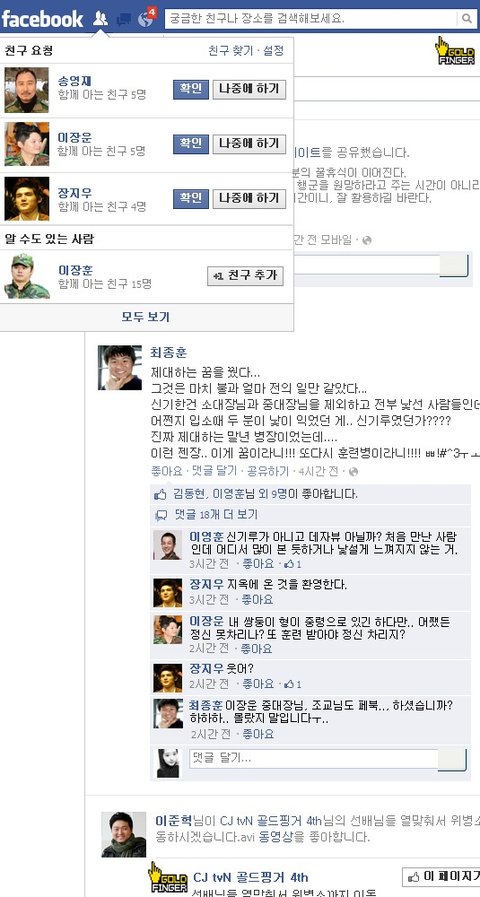The width and height of the screenshot is (480, 897).
Task: Click thumbs-up icon beside 김동현 likes line
Action: (161, 494)
